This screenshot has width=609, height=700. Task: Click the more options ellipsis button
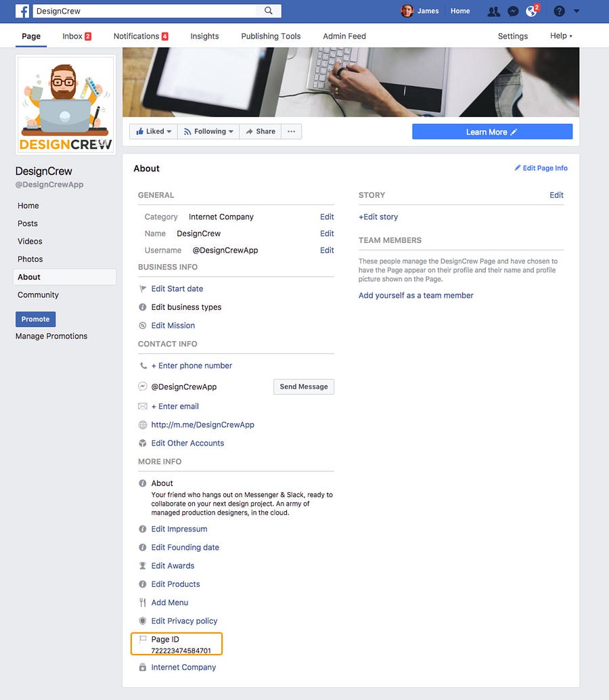[x=292, y=131]
